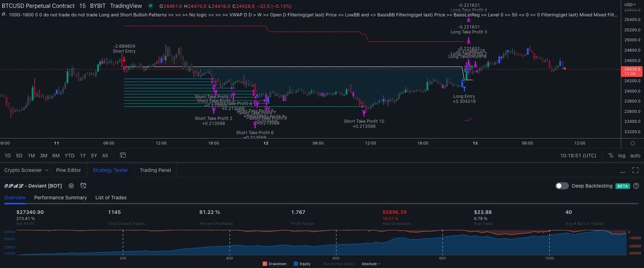This screenshot has height=268, width=644.
Task: Open Crypto Screener tab
Action: click(23, 170)
